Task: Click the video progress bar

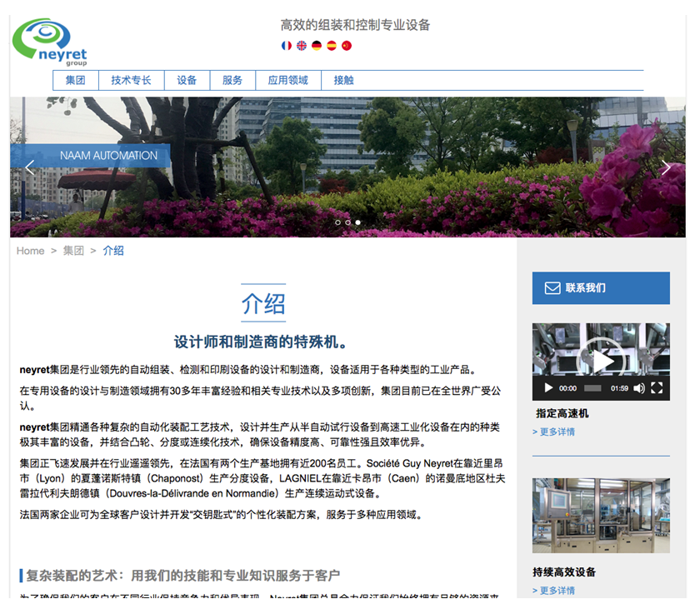Action: pyautogui.click(x=592, y=388)
